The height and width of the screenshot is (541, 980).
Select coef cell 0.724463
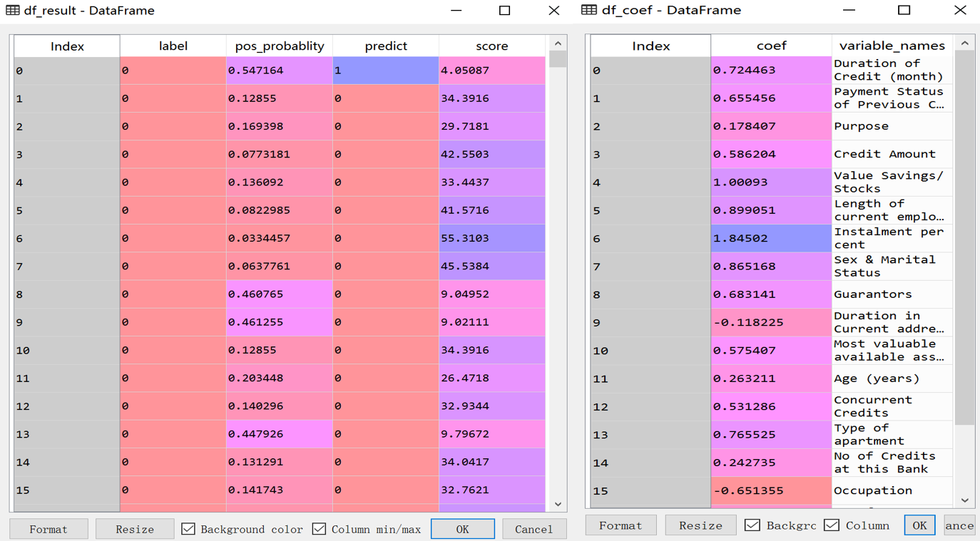[771, 70]
